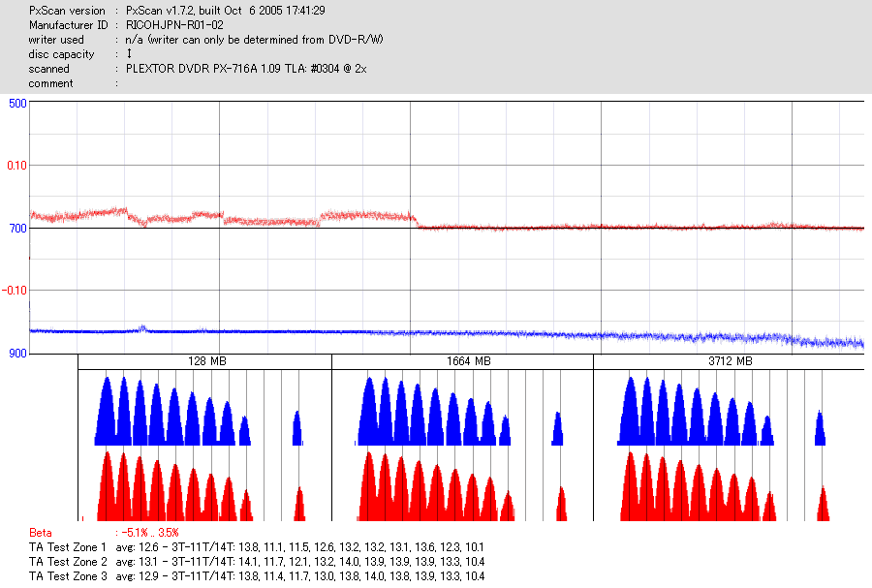Click the 128 MB zone header
The width and height of the screenshot is (872, 588).
pyautogui.click(x=205, y=361)
